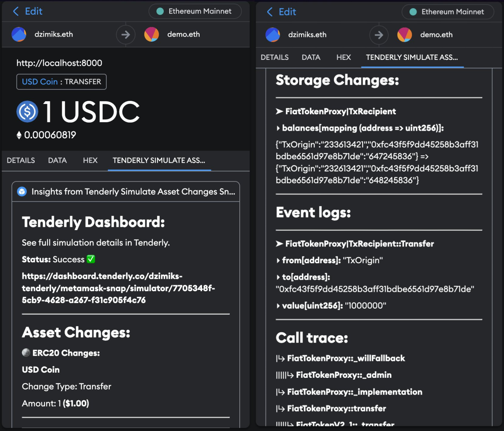This screenshot has height=431, width=504.
Task: Click http://localhost:8000 origin text
Action: pyautogui.click(x=59, y=63)
